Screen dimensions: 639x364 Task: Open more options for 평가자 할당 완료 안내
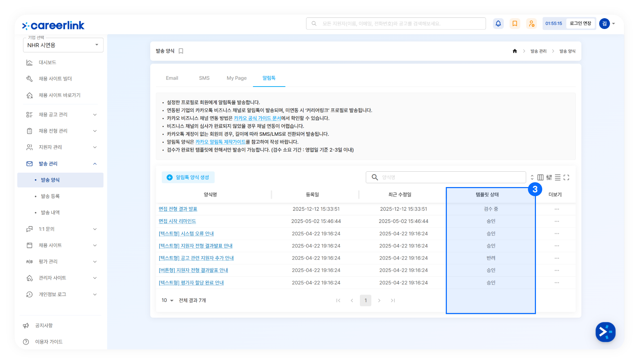(557, 283)
